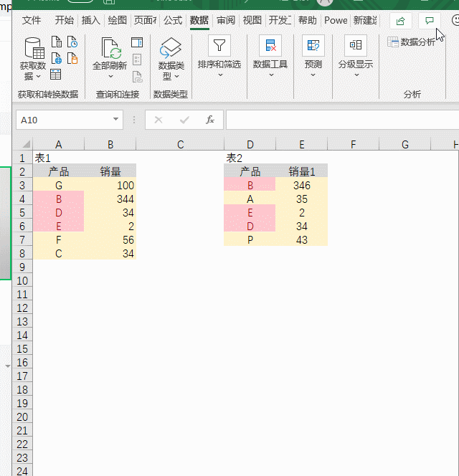Open the Outline (分级显示) icon
Screen dimensions: 459x476
point(356,46)
